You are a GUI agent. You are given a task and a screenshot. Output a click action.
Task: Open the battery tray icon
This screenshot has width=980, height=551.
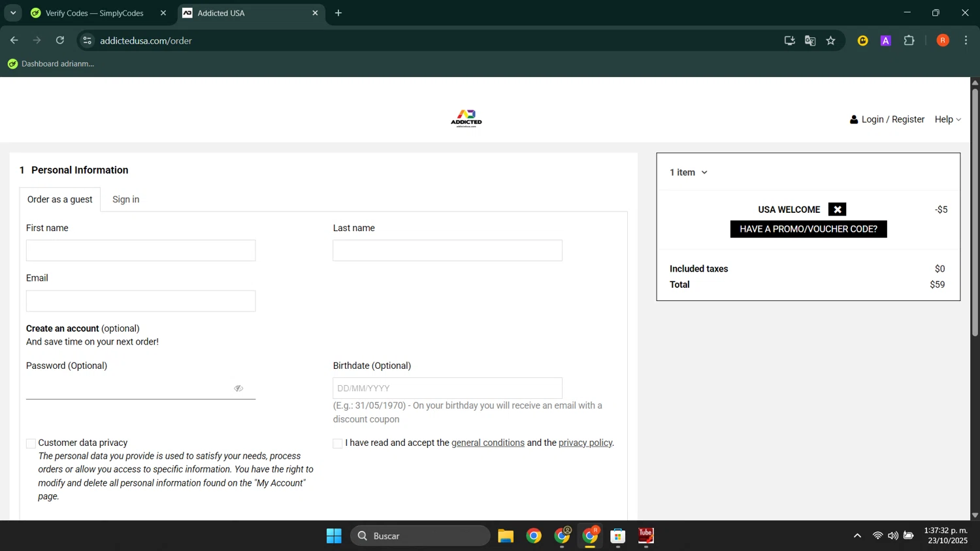(908, 536)
